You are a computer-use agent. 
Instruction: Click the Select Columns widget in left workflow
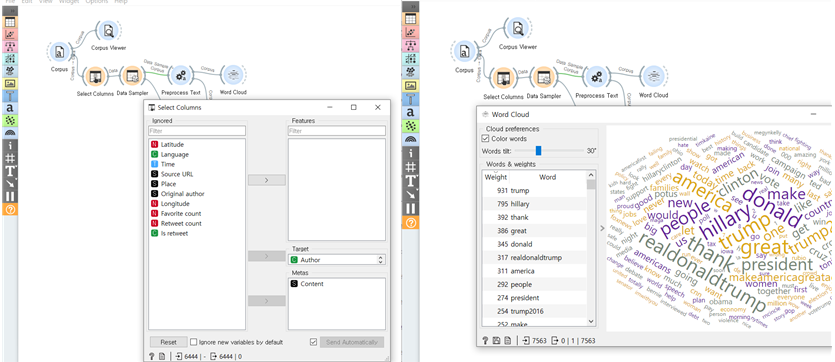(x=95, y=77)
